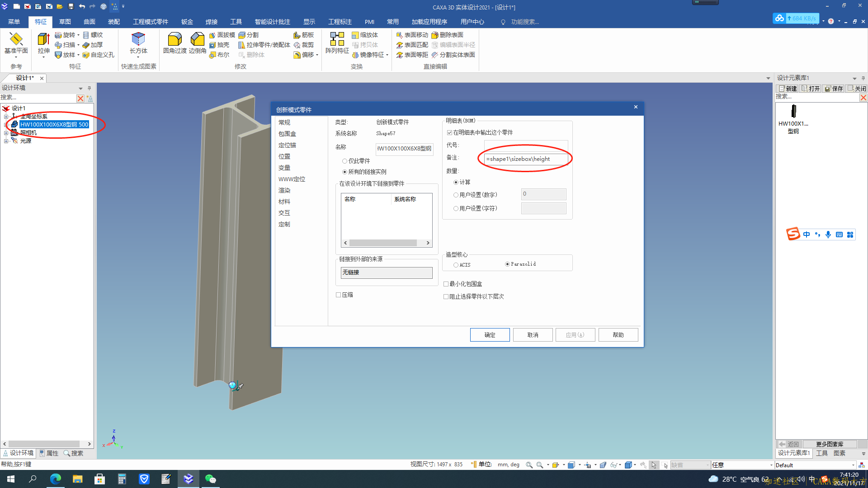Open the Default style combo box
The width and height of the screenshot is (868, 488).
[x=815, y=465]
